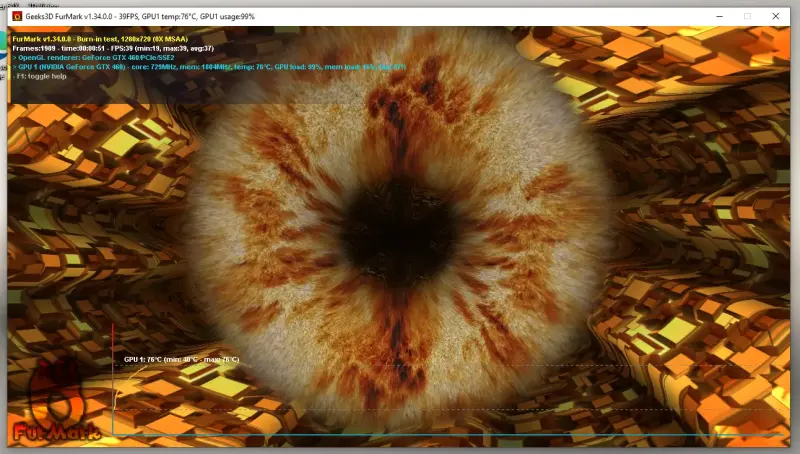Click the GPU 1 temperature graph label
Viewport: 800px width, 454px height.
(x=181, y=359)
